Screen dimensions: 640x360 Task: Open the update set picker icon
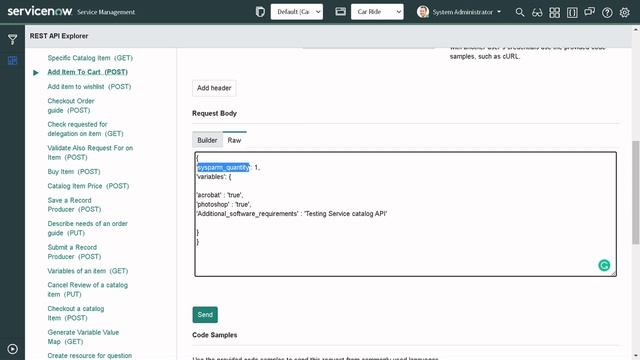point(260,12)
